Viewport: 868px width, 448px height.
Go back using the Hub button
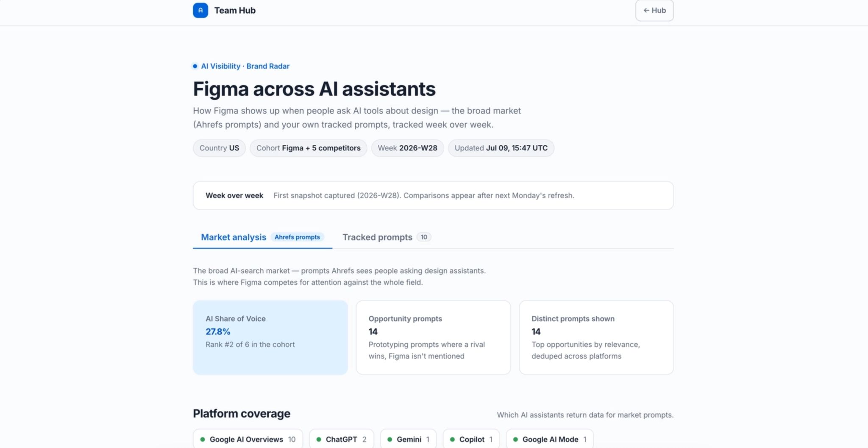coord(654,10)
